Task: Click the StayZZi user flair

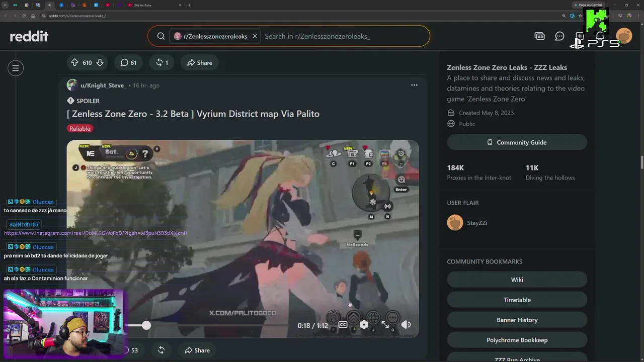Action: tap(476, 223)
